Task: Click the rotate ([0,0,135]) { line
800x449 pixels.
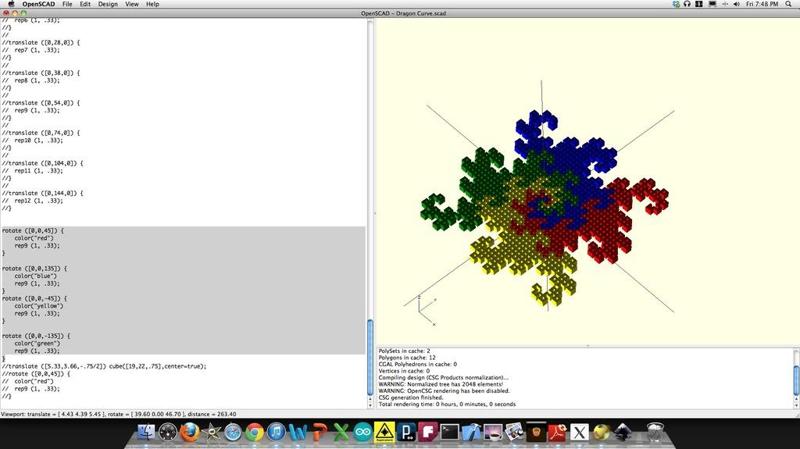Action: click(34, 268)
